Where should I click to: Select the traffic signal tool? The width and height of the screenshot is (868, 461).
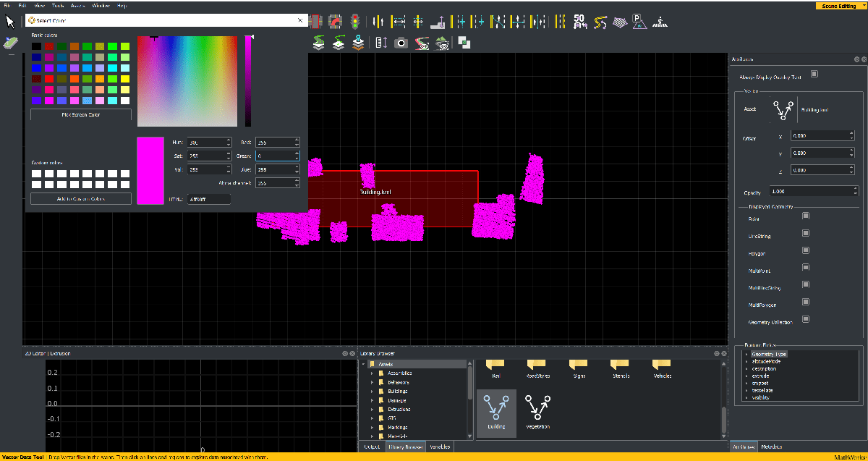(x=355, y=22)
